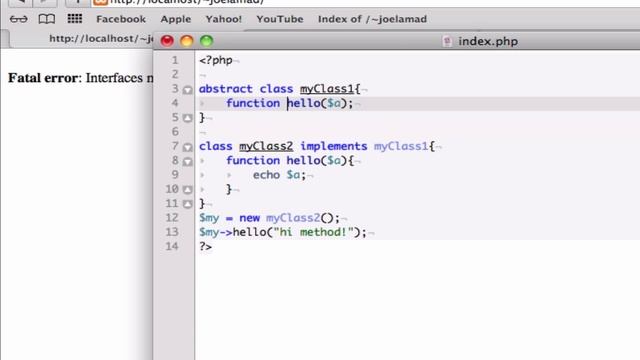Click 'abstract' keyword on line 3
Image resolution: width=640 pixels, height=360 pixels.
[226, 89]
